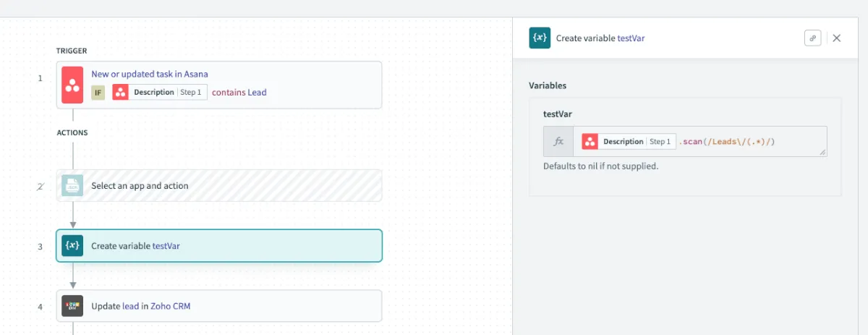Click the Asana icon inside the testVar pill

[590, 142]
